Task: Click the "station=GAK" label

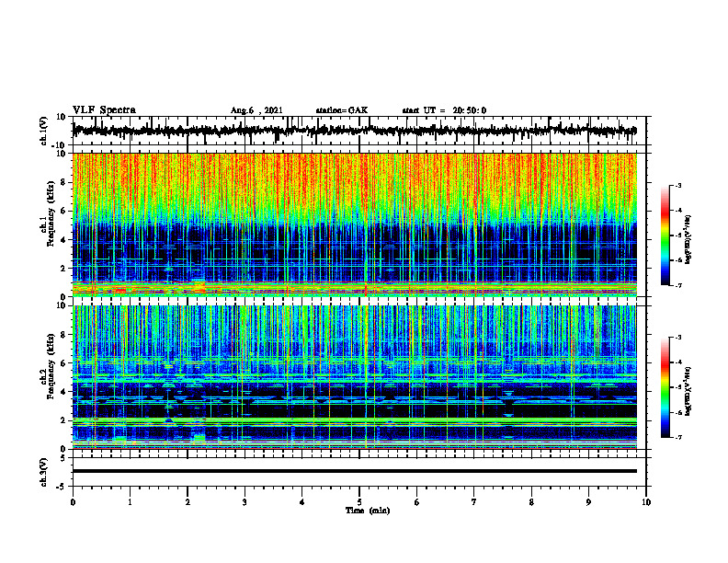Action: [342, 110]
